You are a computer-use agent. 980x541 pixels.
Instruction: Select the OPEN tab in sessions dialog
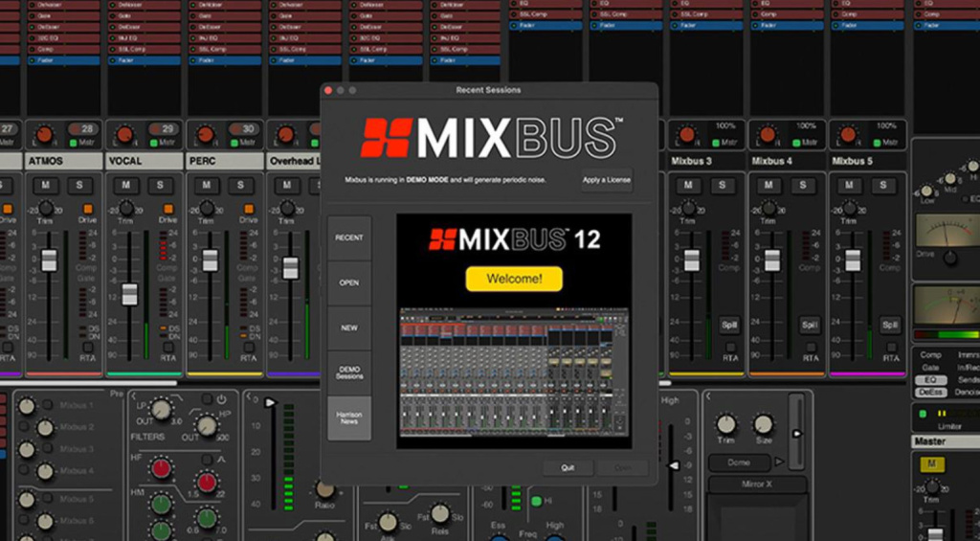(x=349, y=282)
